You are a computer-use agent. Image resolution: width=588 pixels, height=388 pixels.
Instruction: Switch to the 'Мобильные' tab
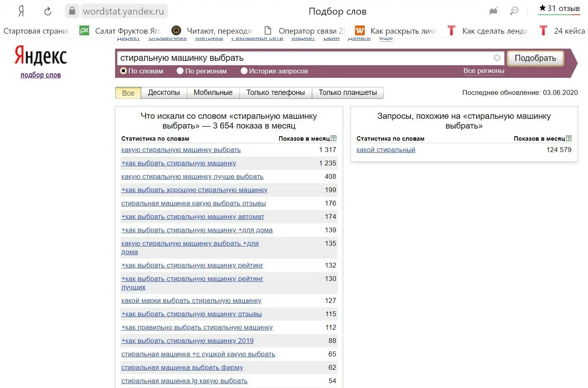(213, 92)
